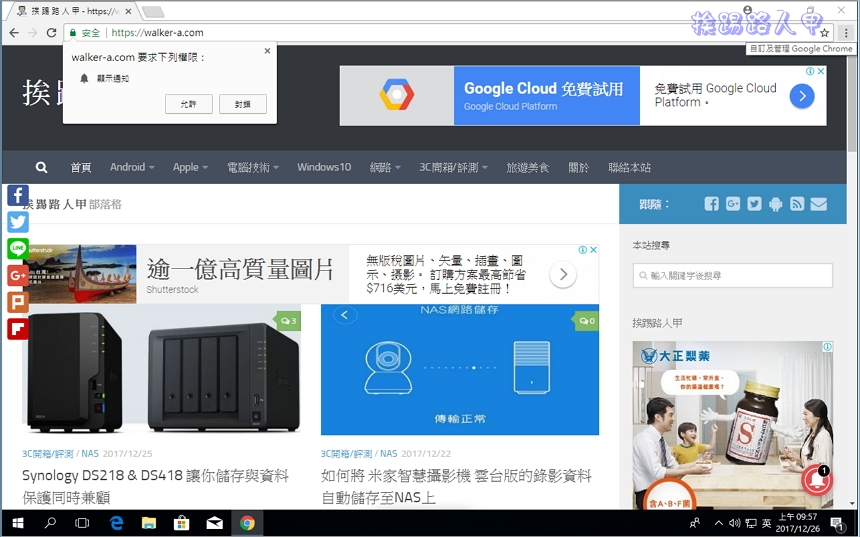Viewport: 860px width, 537px height.
Task: Open 關於 navigation item
Action: (579, 167)
